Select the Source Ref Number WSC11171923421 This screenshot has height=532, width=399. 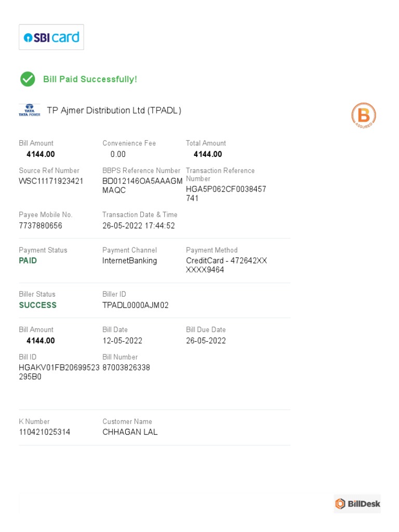pyautogui.click(x=51, y=181)
